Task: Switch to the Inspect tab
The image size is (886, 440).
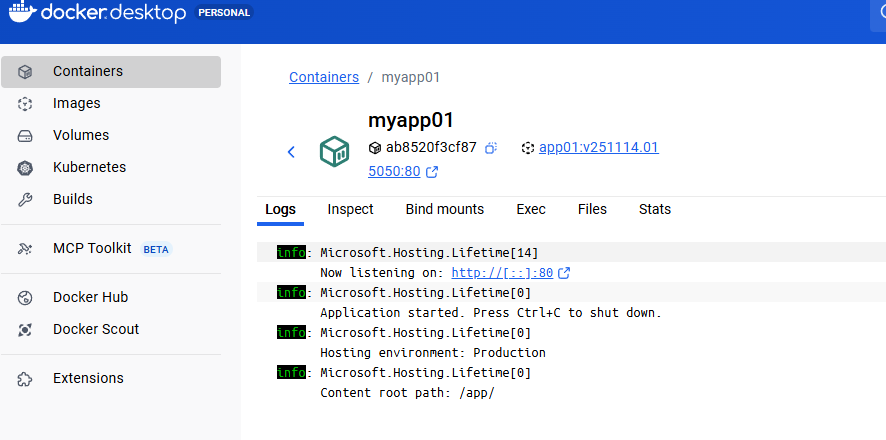Action: tap(350, 210)
